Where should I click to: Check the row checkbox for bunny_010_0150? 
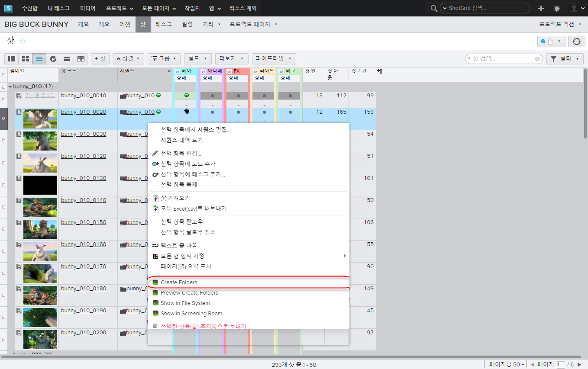4,229
